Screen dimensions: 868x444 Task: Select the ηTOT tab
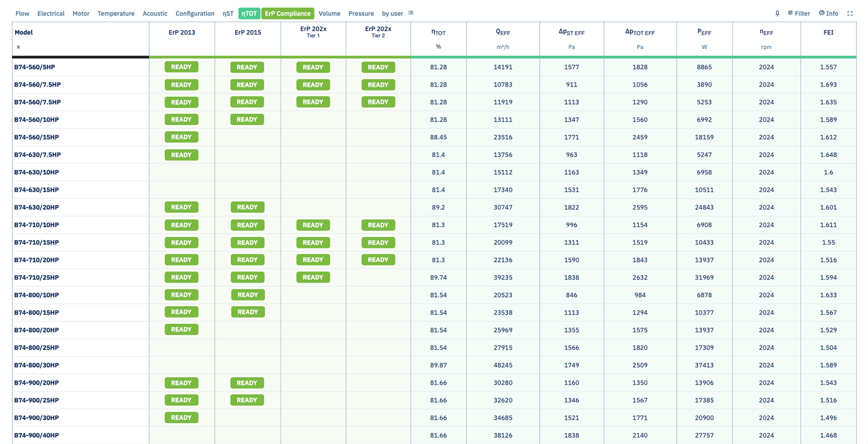click(x=249, y=13)
